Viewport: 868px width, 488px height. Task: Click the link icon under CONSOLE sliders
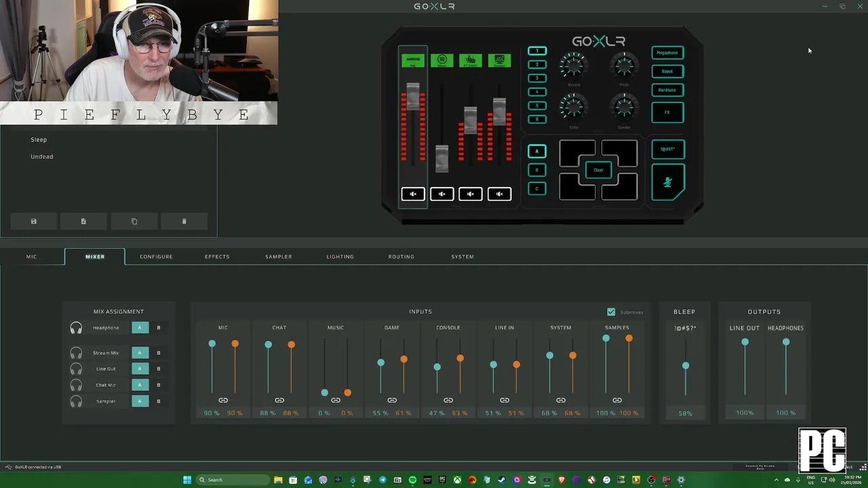(448, 401)
